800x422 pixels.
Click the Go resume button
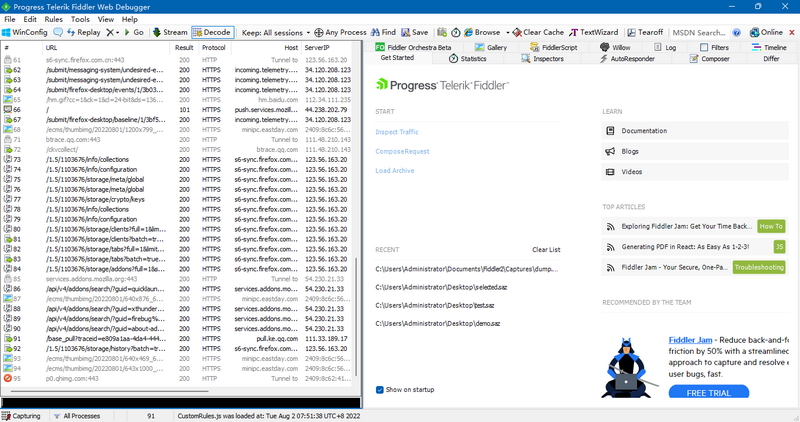134,32
